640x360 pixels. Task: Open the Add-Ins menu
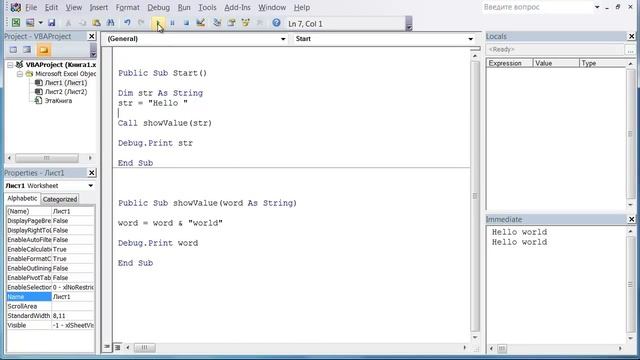click(237, 7)
